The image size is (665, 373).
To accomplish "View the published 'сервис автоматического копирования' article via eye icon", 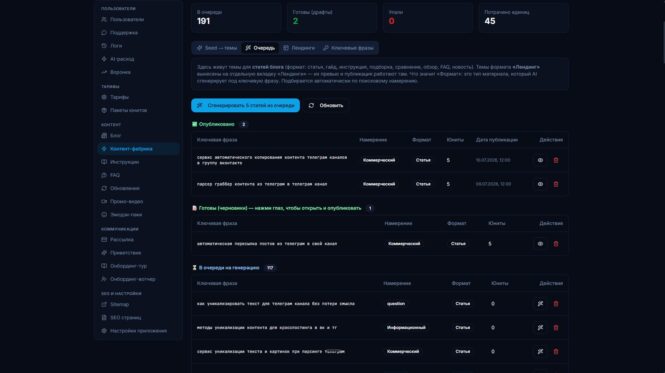I will [540, 160].
